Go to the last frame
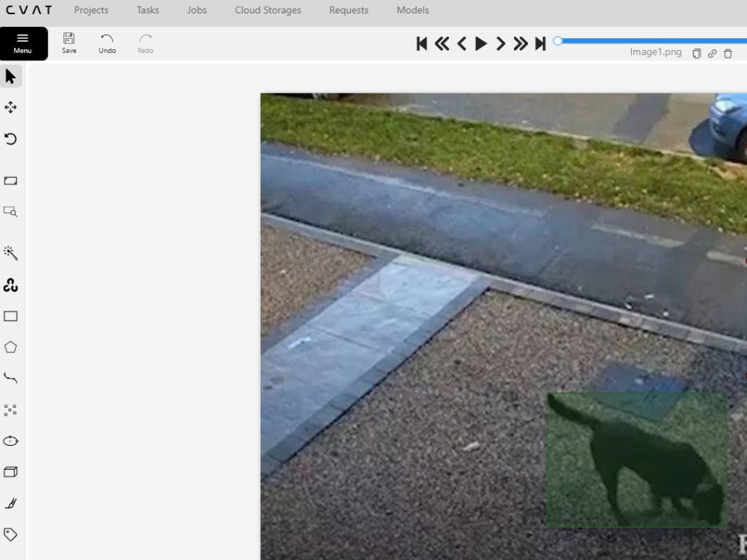747x560 pixels. pos(540,44)
